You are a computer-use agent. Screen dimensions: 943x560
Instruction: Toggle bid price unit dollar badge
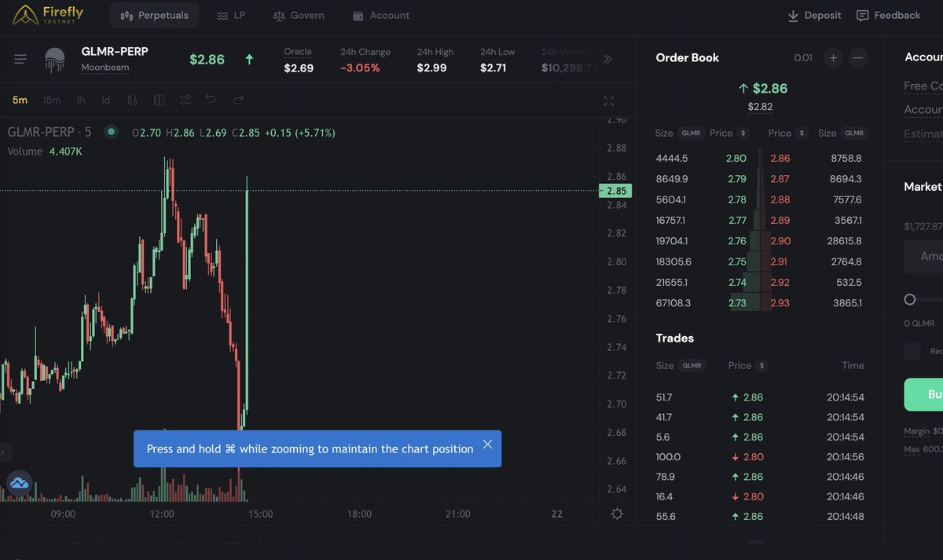pos(743,134)
